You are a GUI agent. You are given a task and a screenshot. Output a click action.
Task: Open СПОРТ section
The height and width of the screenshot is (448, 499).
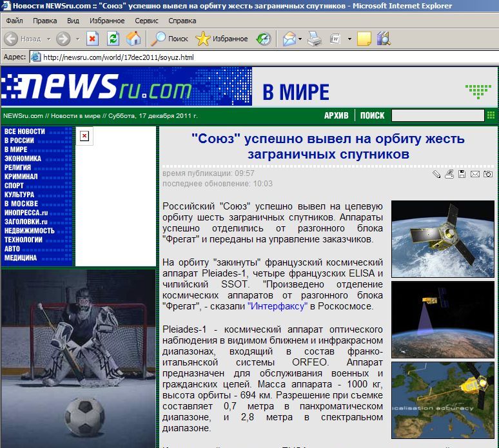coord(14,186)
